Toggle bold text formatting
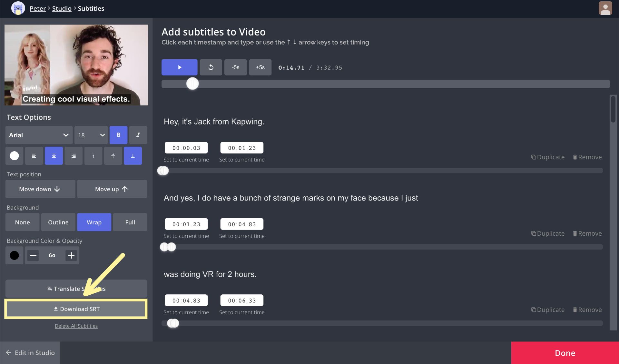The height and width of the screenshot is (364, 619). (118, 135)
